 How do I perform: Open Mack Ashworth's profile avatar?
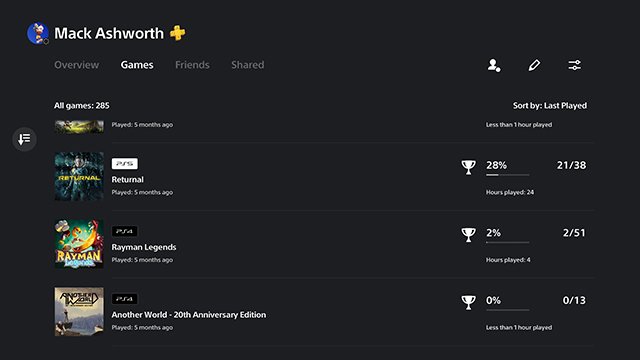38,33
